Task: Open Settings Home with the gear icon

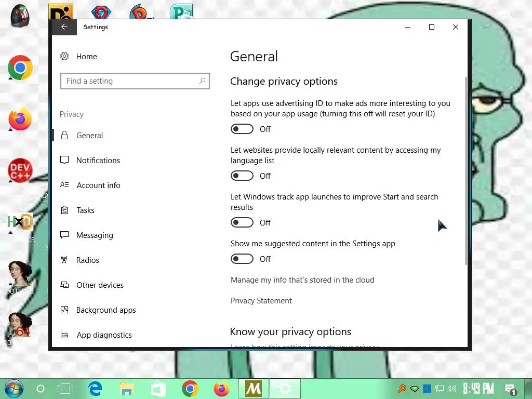Action: pyautogui.click(x=64, y=56)
